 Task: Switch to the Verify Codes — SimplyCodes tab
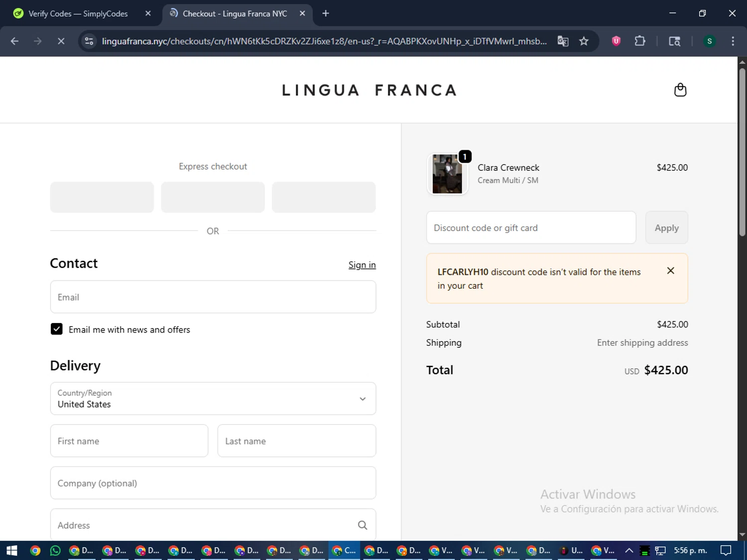click(78, 13)
